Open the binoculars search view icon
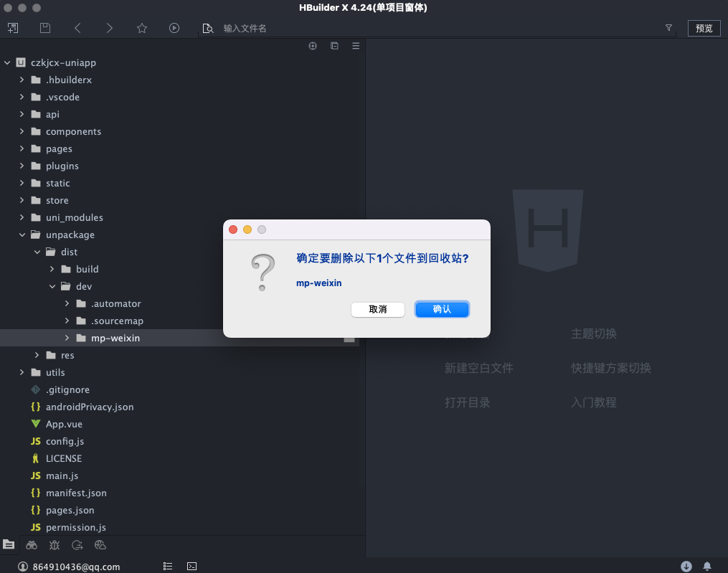Screen dimensions: 728x573 tap(32, 545)
